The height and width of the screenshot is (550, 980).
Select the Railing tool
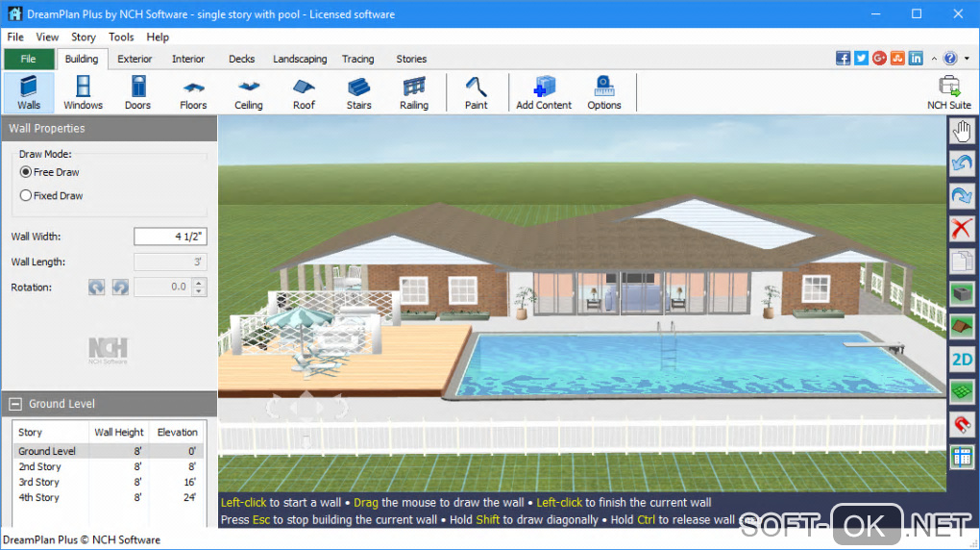click(x=414, y=92)
